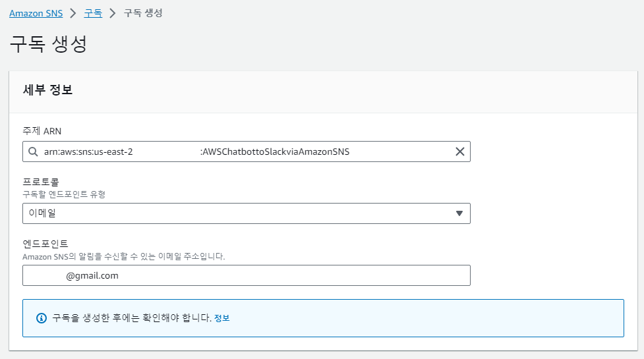Click the info icon in the notice box
Screen dimensions: 644x359
click(x=42, y=318)
